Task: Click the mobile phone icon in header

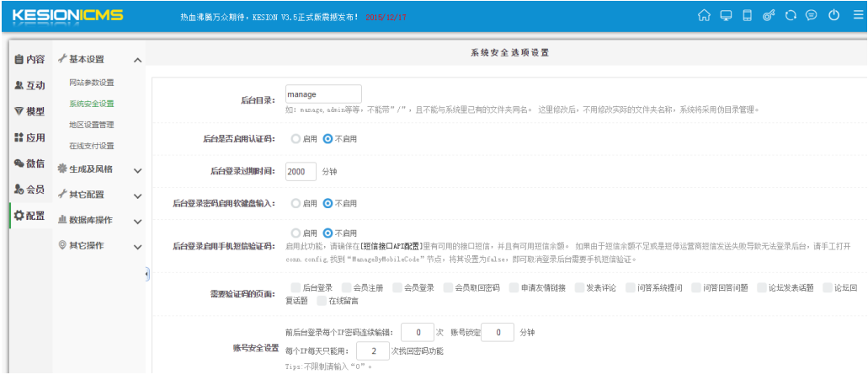Action: [x=747, y=16]
